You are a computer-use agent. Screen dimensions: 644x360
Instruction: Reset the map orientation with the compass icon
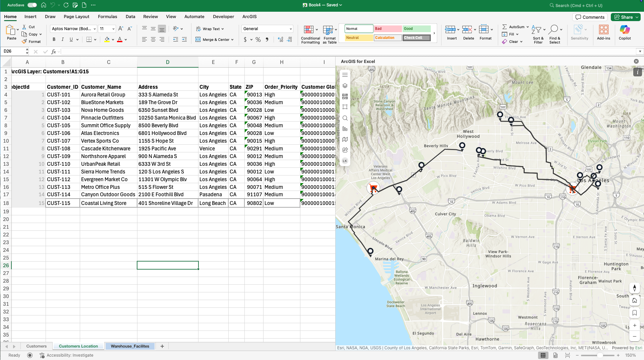635,288
